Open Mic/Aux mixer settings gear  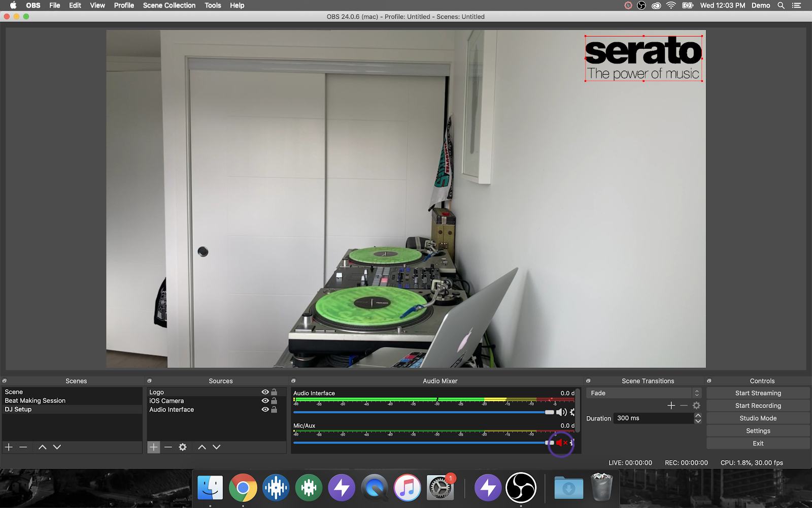[x=572, y=443]
